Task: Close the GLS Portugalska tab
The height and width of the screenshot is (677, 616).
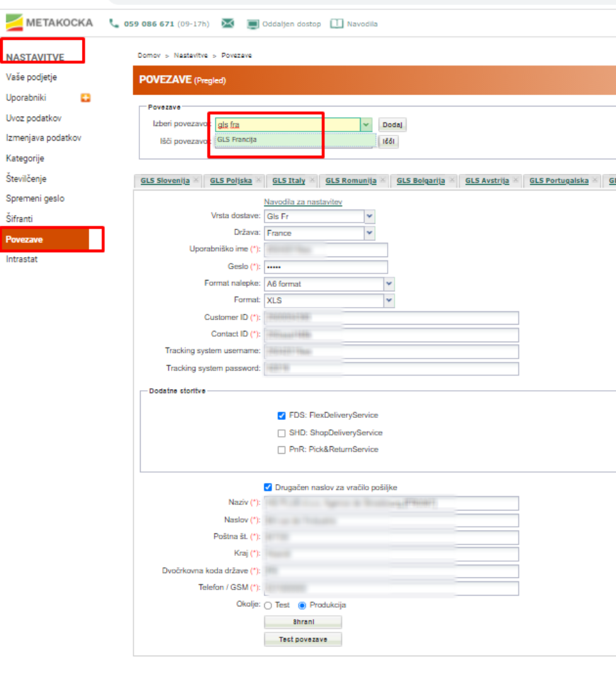Action: [595, 180]
